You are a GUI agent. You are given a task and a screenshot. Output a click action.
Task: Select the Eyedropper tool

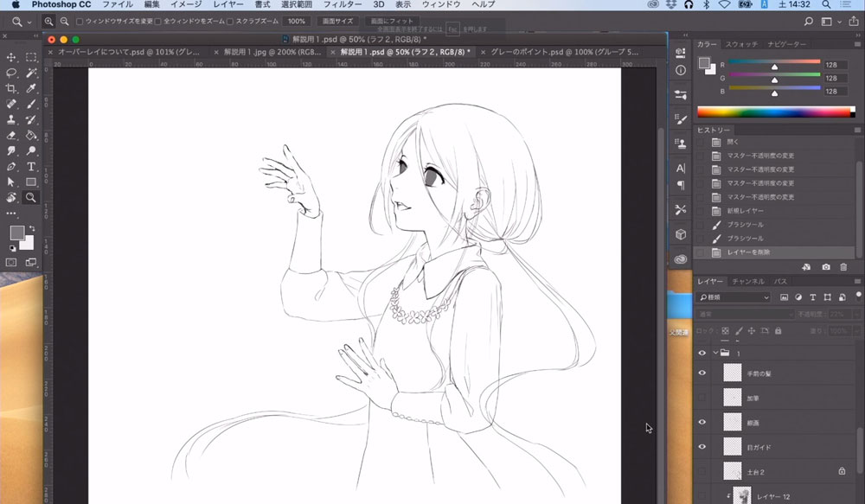pyautogui.click(x=31, y=88)
